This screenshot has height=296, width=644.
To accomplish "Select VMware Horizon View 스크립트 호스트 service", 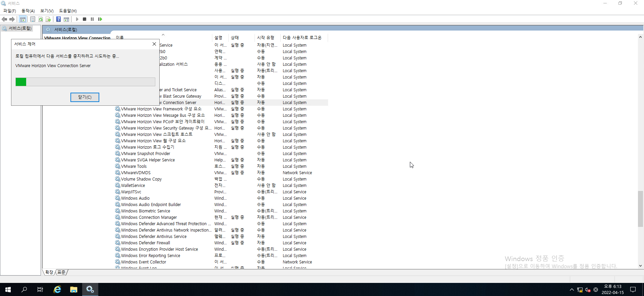I will coord(221,135).
